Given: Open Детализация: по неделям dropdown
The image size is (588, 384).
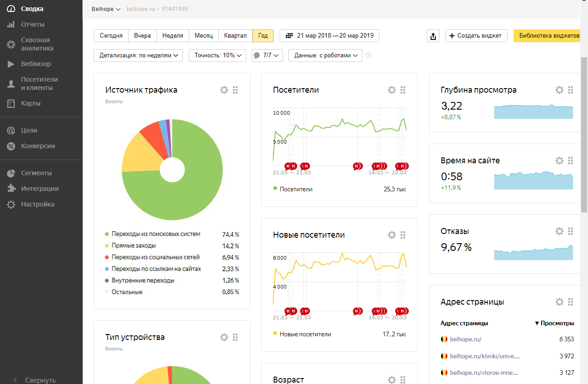Looking at the screenshot, I should 138,56.
